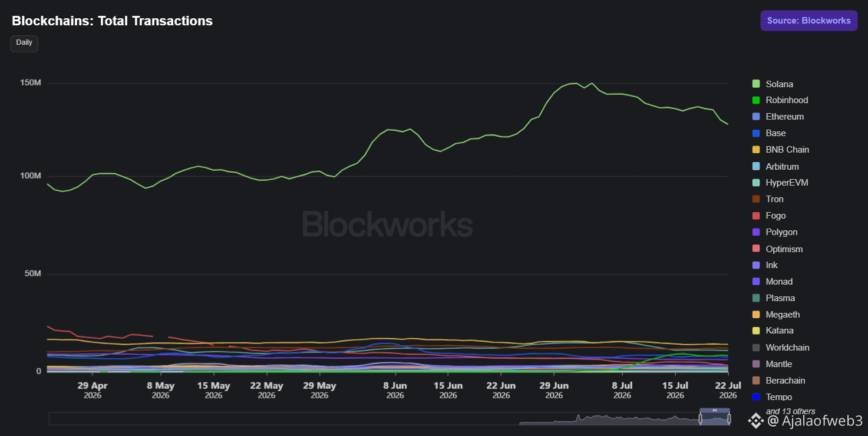Hide the Polygon series via legend
This screenshot has width=868, height=436.
pyautogui.click(x=775, y=232)
